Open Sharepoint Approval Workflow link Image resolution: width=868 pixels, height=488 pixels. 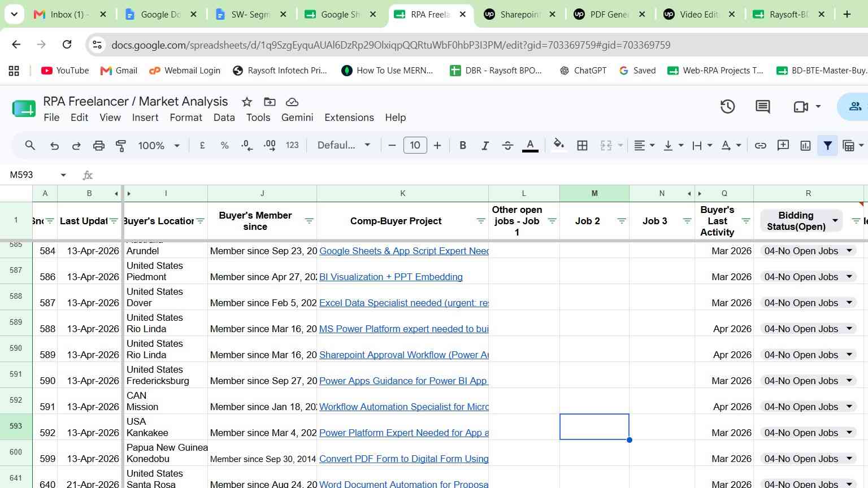[x=403, y=355]
